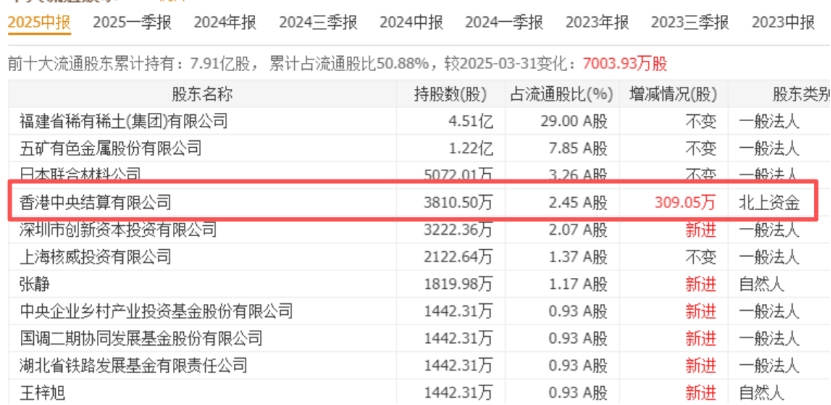831x405 pixels.
Task: Open the 2024年报 tab
Action: 225,23
